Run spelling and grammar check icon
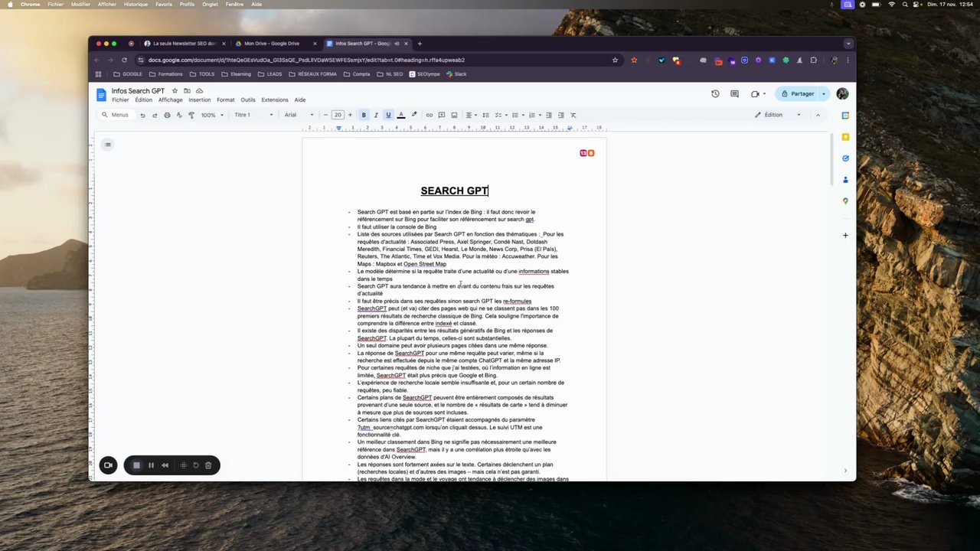This screenshot has width=980, height=551. click(179, 115)
